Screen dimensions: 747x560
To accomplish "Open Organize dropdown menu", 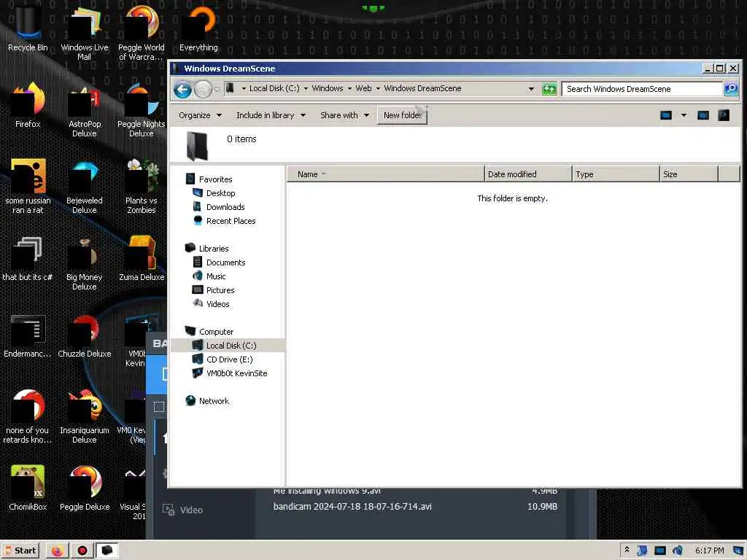I will click(x=200, y=115).
